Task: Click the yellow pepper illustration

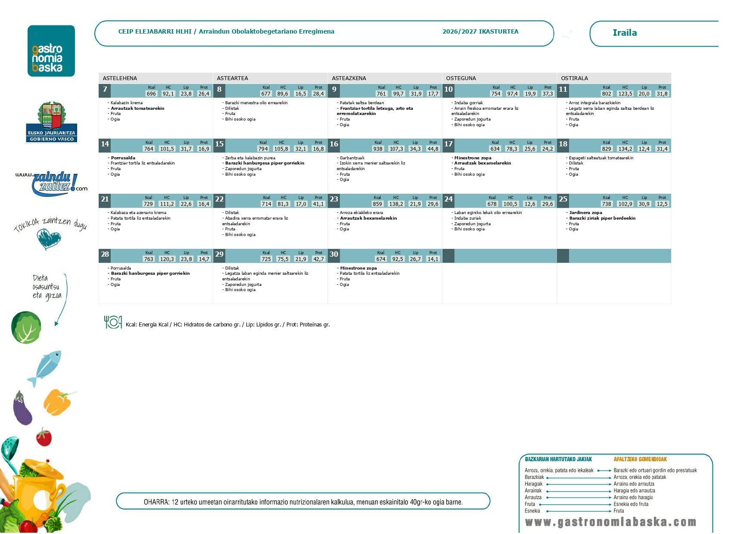Action: [58, 402]
